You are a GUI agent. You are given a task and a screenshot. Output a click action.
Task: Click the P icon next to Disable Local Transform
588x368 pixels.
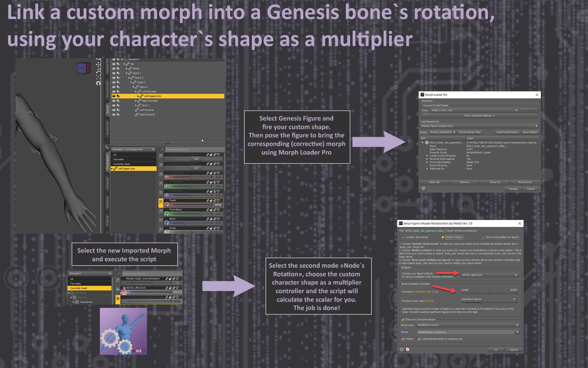click(161, 155)
